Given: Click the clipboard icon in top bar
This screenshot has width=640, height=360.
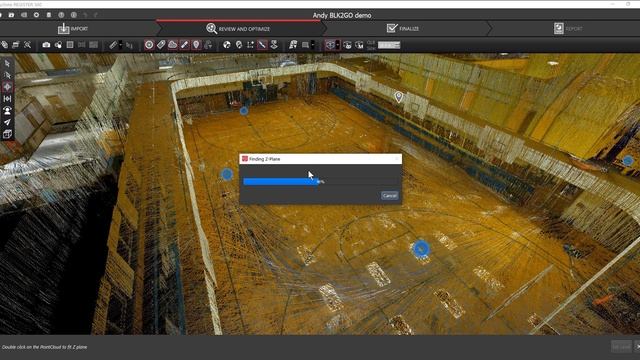Looking at the screenshot, I should point(49,15).
